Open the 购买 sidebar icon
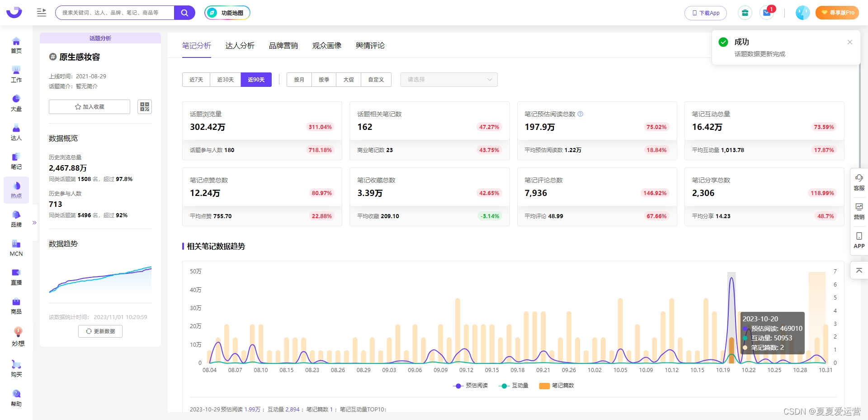868x420 pixels. tap(16, 368)
